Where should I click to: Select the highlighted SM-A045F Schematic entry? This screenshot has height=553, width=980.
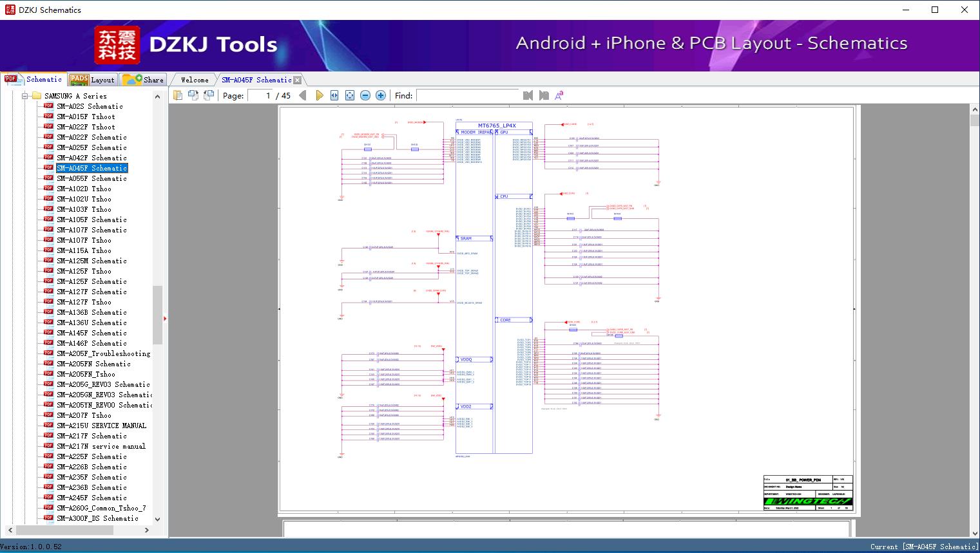tap(91, 168)
